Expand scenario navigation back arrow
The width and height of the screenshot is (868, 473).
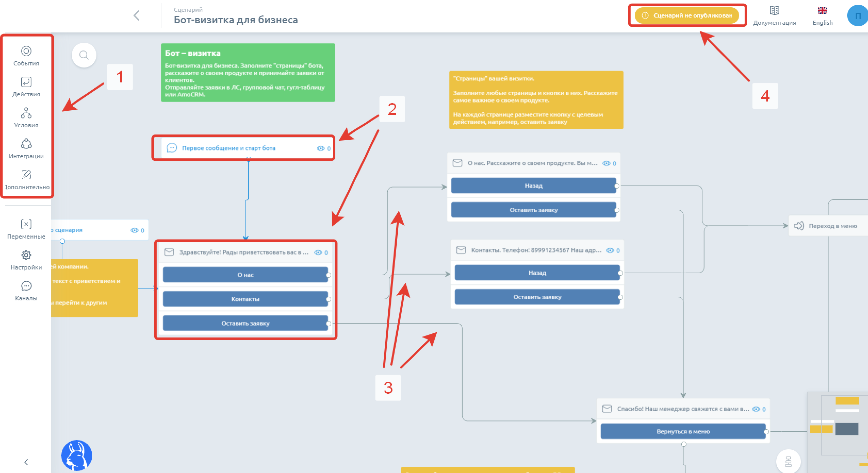point(137,16)
